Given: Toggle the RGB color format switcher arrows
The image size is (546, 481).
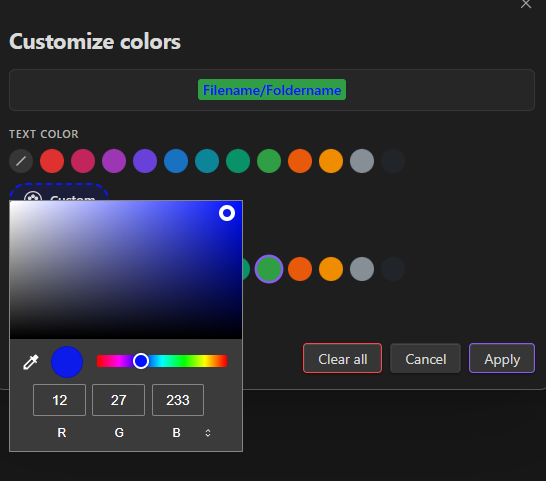Looking at the screenshot, I should click(x=208, y=433).
